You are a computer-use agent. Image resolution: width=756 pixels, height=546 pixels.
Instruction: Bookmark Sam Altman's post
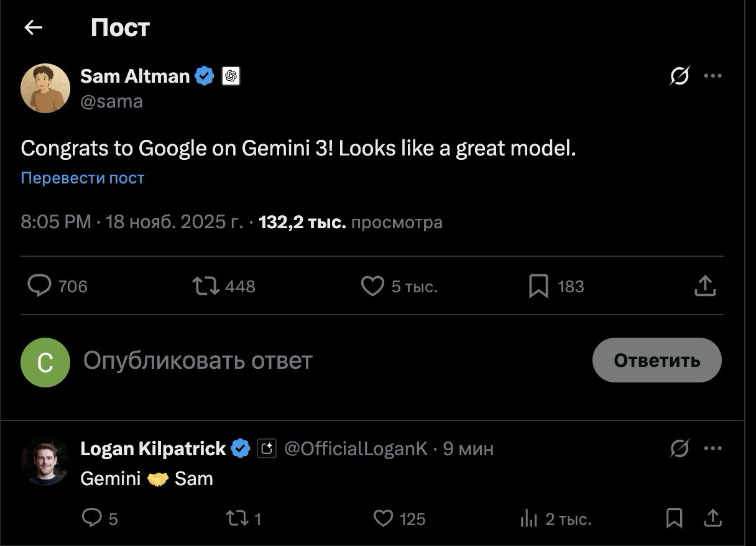538,286
